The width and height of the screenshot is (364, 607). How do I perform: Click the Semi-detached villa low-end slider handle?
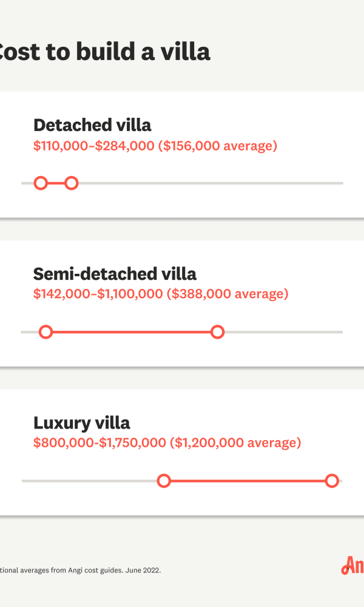(45, 332)
